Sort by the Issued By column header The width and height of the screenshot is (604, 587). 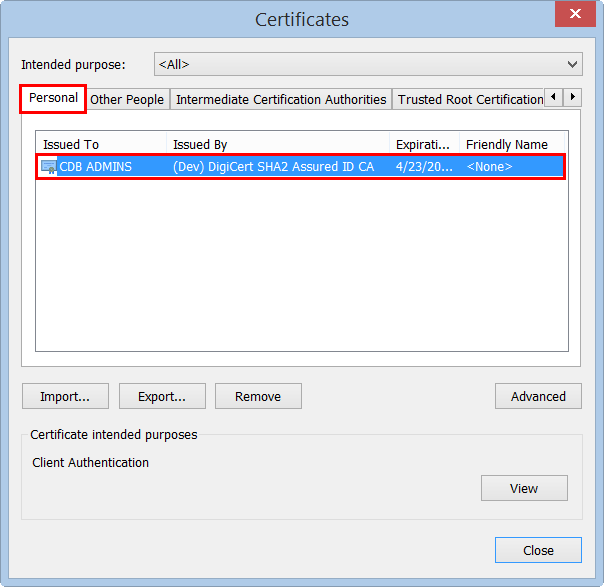click(x=277, y=145)
